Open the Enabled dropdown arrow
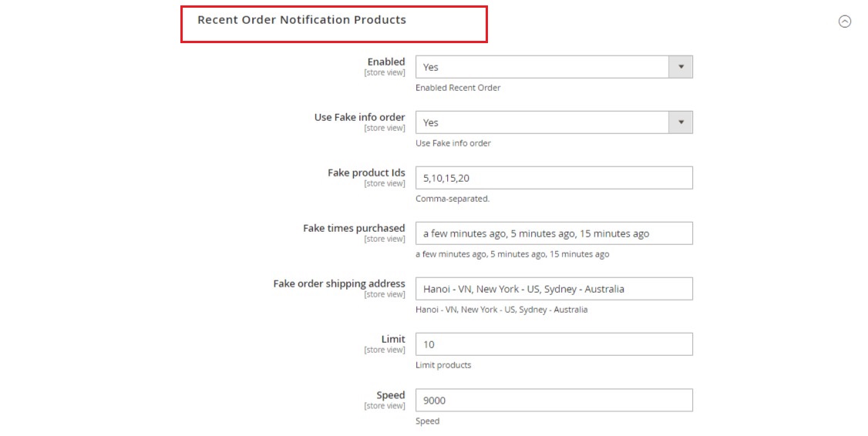This screenshot has height=436, width=868. tap(681, 67)
